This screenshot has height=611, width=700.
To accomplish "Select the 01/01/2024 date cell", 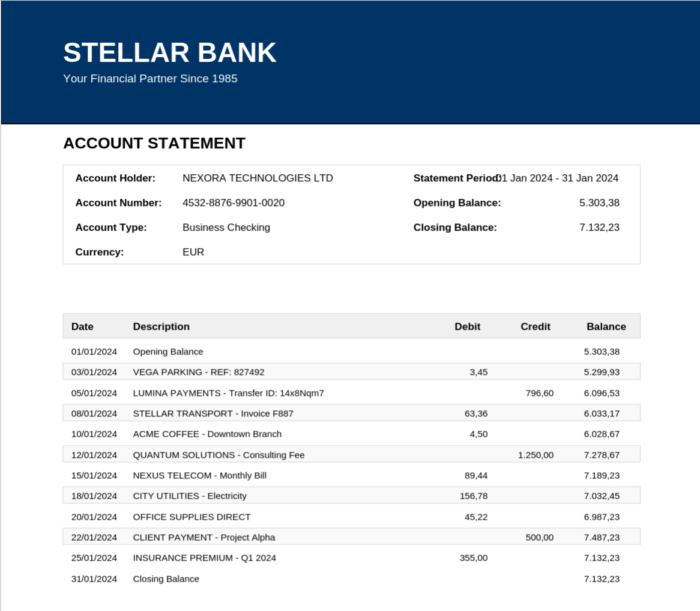I will pos(94,351).
